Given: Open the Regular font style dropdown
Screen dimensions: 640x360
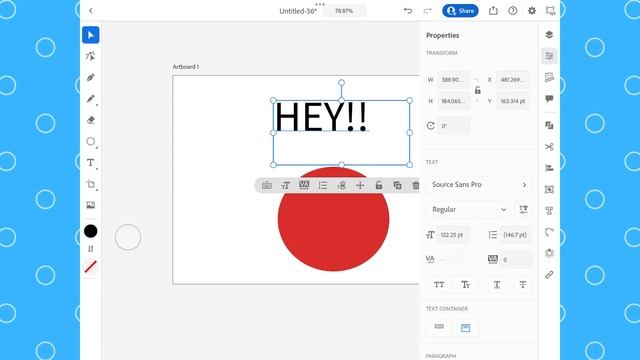Looking at the screenshot, I should [469, 209].
